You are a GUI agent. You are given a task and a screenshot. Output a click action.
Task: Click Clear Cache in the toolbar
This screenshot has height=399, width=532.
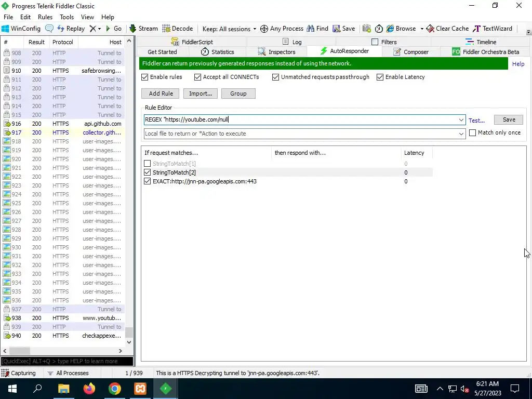447,29
